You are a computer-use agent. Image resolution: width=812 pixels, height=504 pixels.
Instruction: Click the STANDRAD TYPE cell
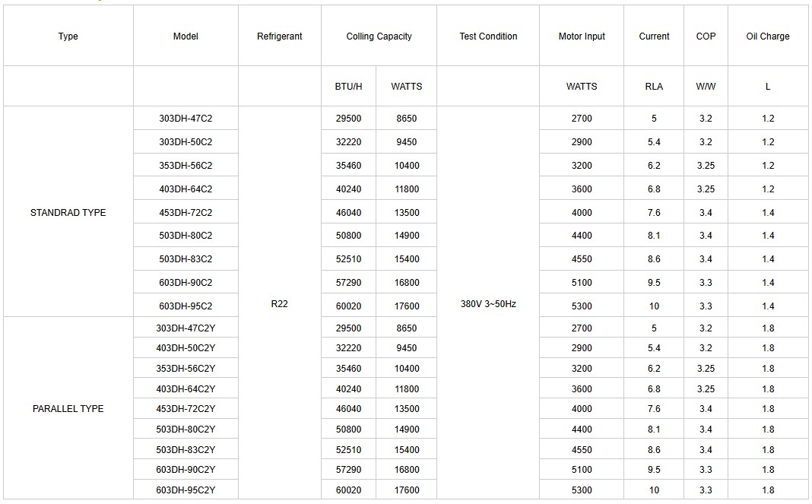[68, 213]
